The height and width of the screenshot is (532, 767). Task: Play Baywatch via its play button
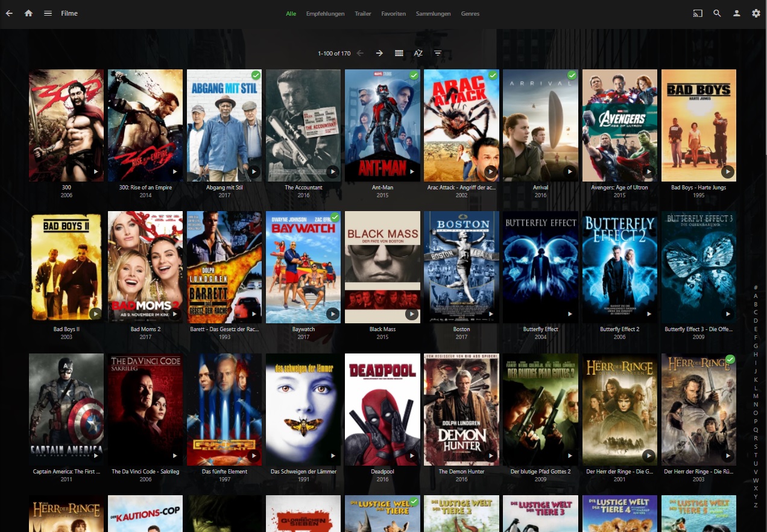tap(333, 314)
